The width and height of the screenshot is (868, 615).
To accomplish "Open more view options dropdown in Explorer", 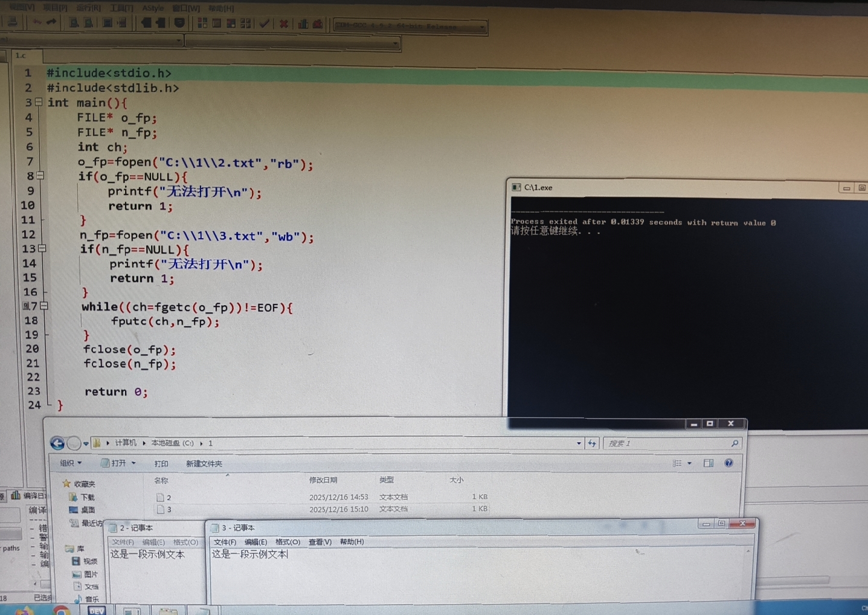I will [x=689, y=463].
